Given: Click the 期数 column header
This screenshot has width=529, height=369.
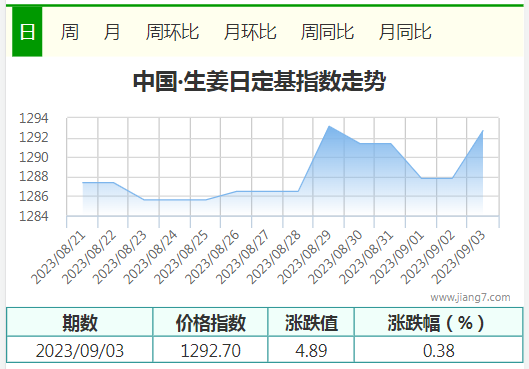Looking at the screenshot, I should 80,322.
